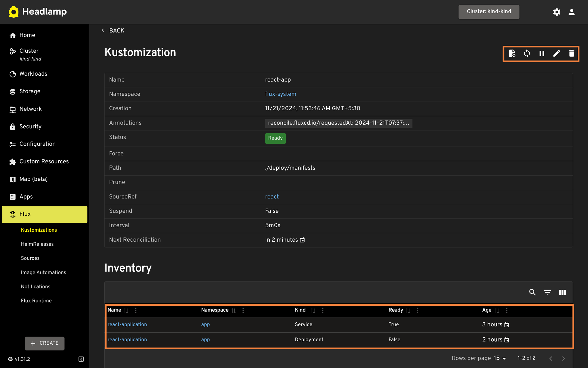Screen dimensions: 588x368
Task: Open Custom Resources section
Action: pos(44,162)
